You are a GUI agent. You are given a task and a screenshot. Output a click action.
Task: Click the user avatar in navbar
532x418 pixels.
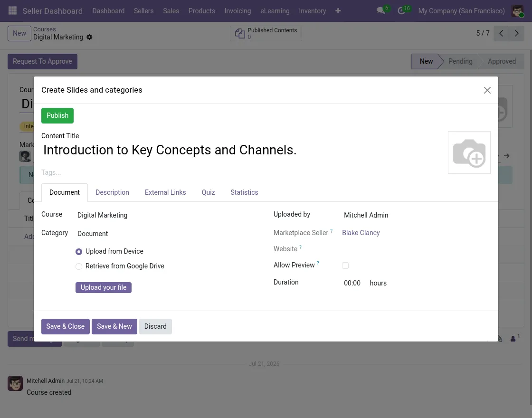point(517,11)
